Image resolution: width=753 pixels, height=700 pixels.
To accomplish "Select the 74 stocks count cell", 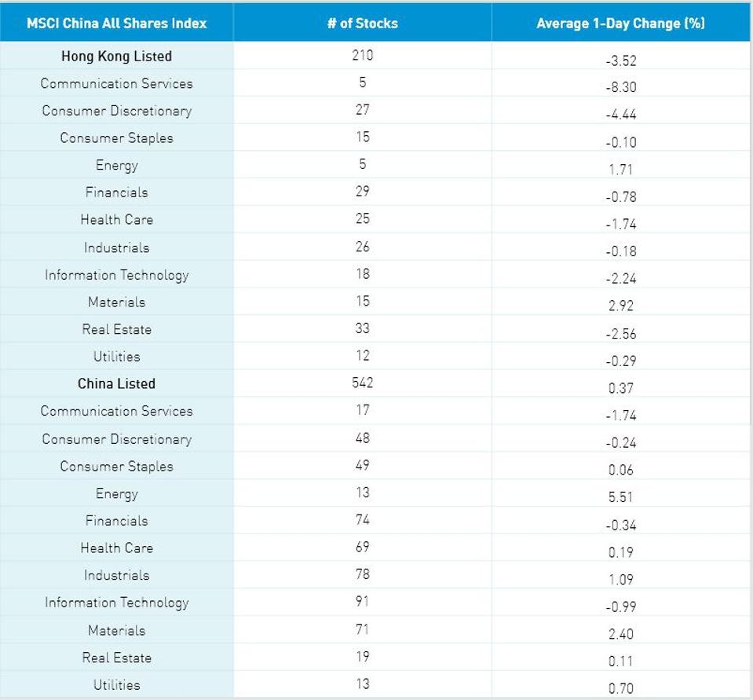I will pyautogui.click(x=362, y=519).
